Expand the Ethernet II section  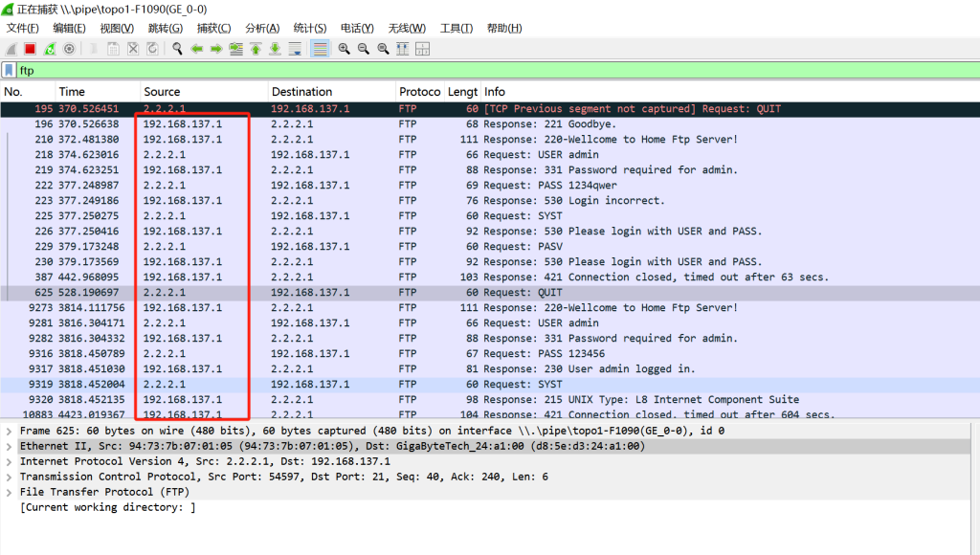coord(9,446)
